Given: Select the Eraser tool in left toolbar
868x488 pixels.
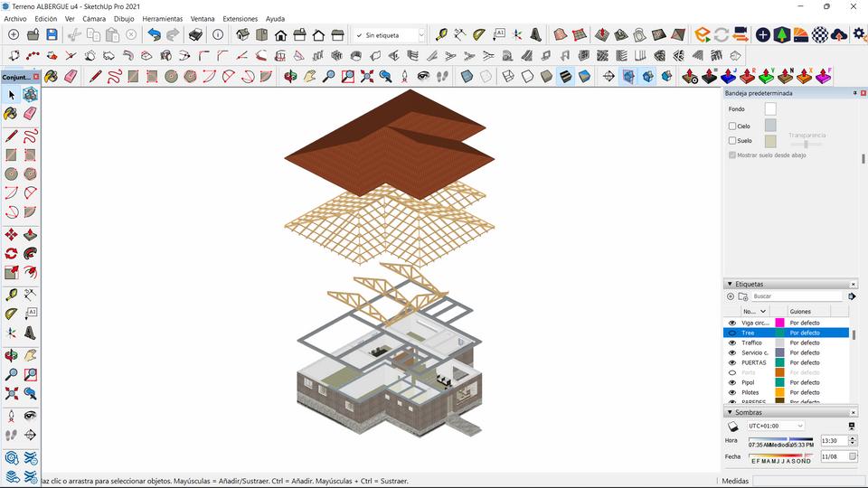Looking at the screenshot, I should click(x=30, y=114).
